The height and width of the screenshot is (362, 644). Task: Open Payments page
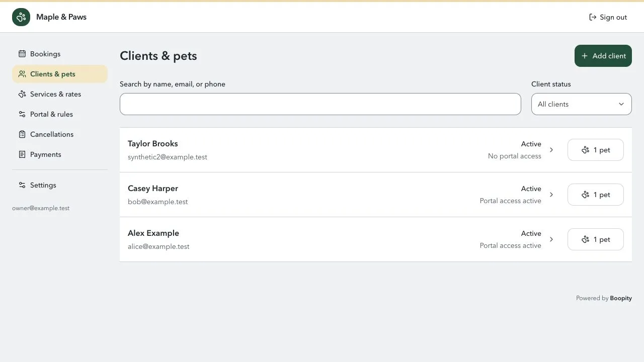(x=60, y=154)
